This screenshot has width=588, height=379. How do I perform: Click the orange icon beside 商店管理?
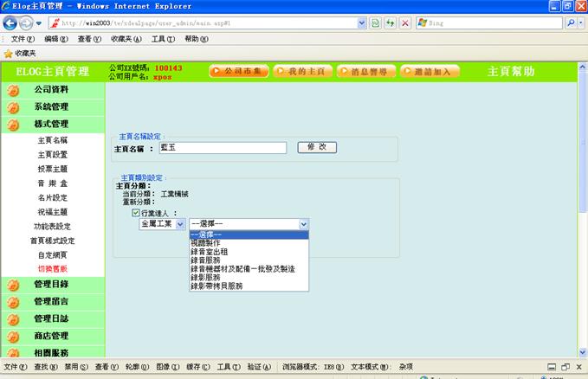pos(13,337)
